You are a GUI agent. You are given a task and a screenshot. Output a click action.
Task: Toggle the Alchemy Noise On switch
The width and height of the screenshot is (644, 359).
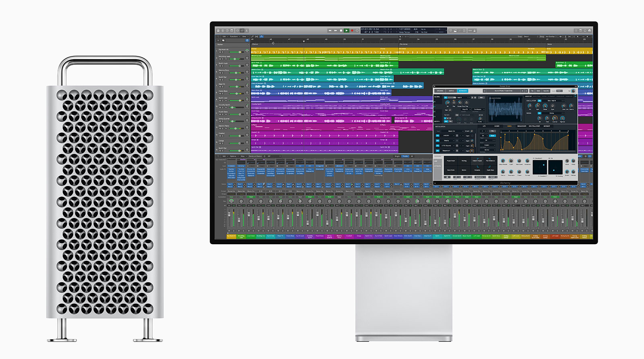[539, 113]
